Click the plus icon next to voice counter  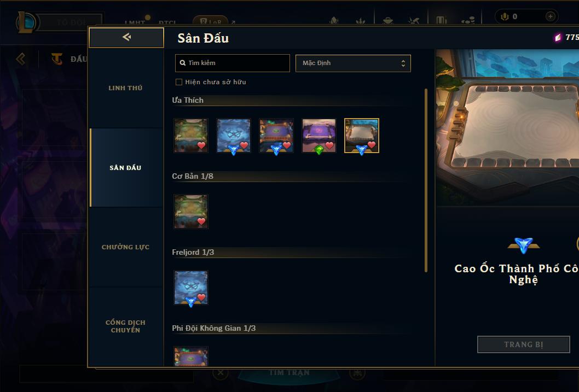click(550, 16)
